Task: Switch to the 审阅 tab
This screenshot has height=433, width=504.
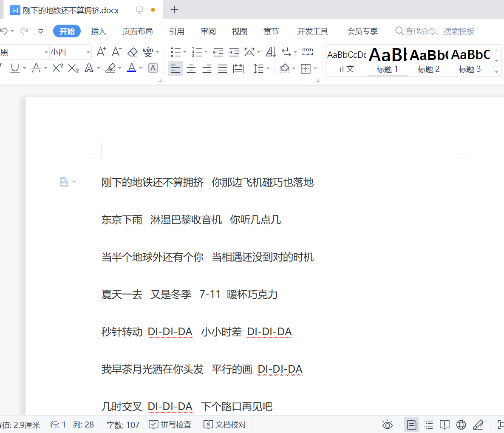Action: tap(208, 31)
